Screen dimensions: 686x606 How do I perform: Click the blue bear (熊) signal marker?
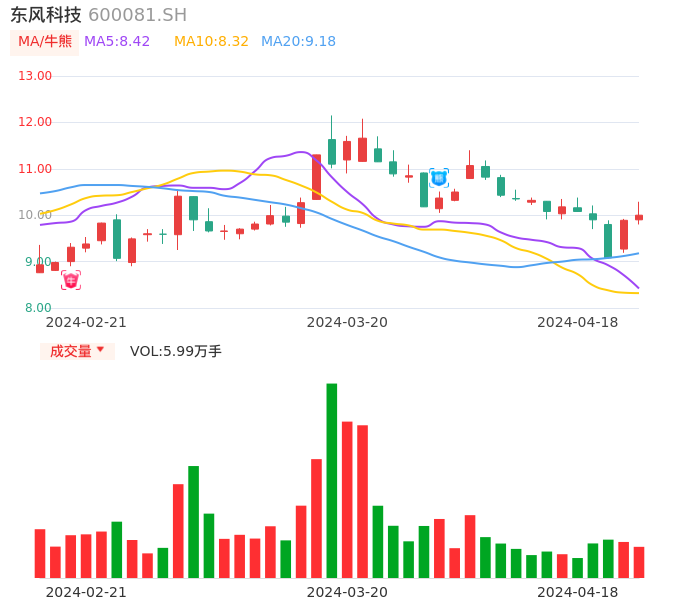point(439,178)
